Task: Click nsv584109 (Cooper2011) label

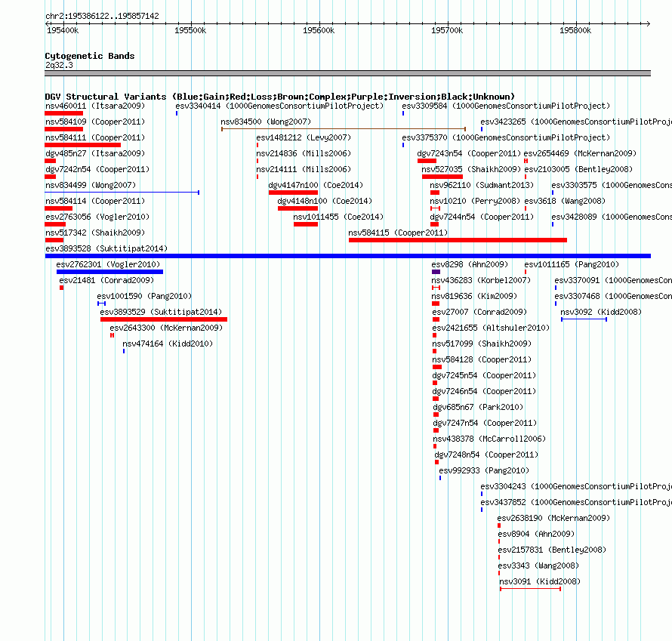Action: click(x=95, y=122)
